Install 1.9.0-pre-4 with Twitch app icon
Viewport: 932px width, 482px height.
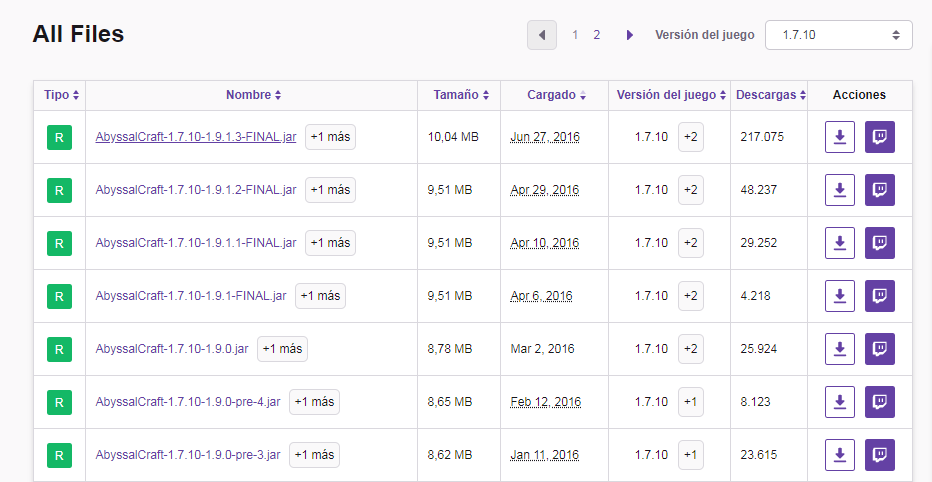point(880,402)
